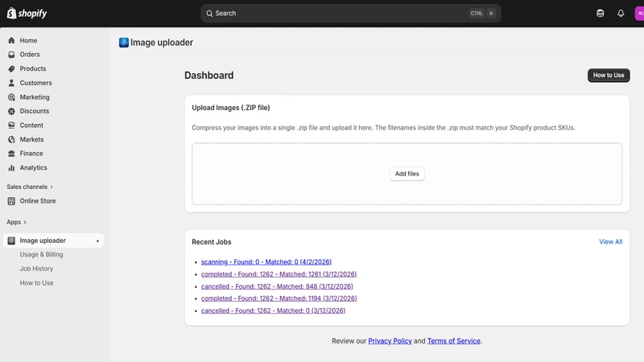The height and width of the screenshot is (362, 644).
Task: Click the How to Use button
Action: [x=609, y=75]
